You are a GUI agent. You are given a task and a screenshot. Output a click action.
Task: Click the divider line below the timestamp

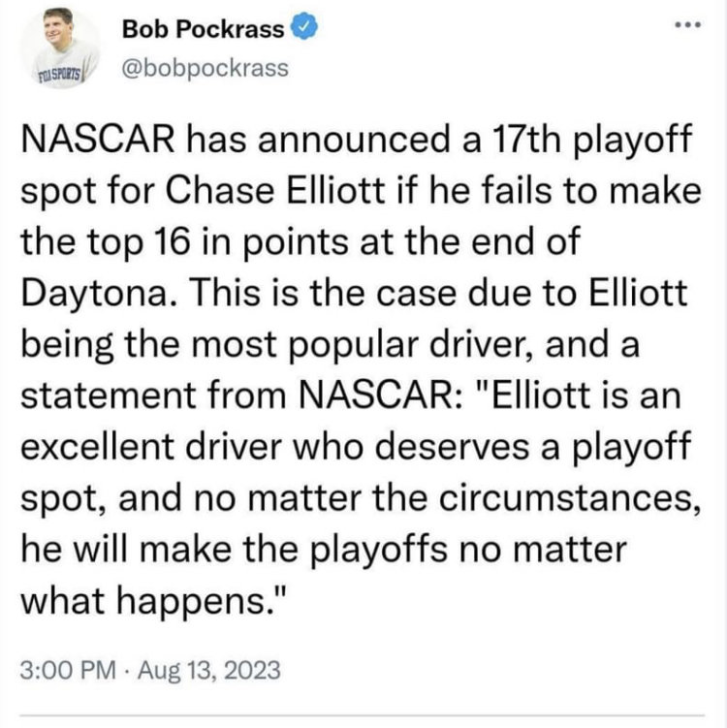[x=363, y=715]
